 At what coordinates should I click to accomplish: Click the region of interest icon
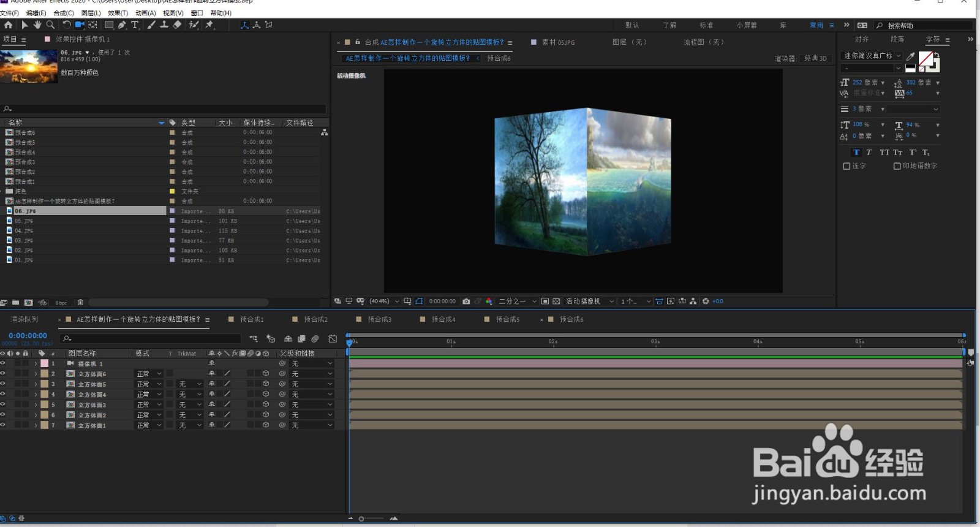545,301
